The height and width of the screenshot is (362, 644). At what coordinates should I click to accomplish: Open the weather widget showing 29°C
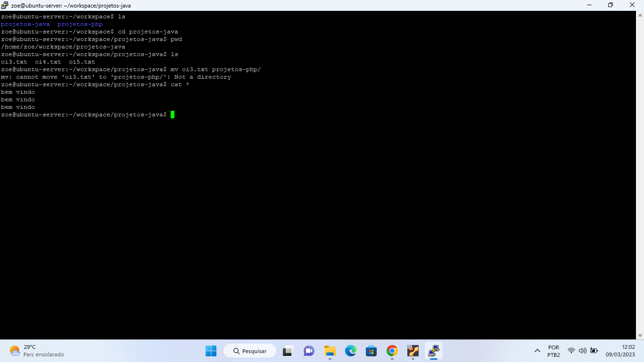[36, 351]
